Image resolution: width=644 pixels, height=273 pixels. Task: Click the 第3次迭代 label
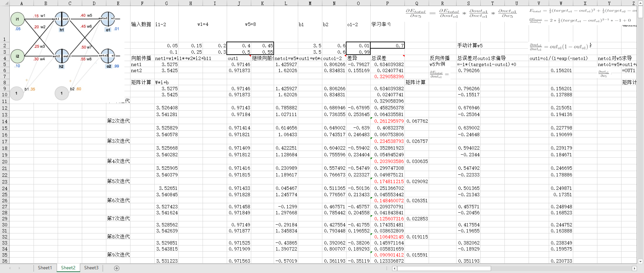[x=118, y=141]
